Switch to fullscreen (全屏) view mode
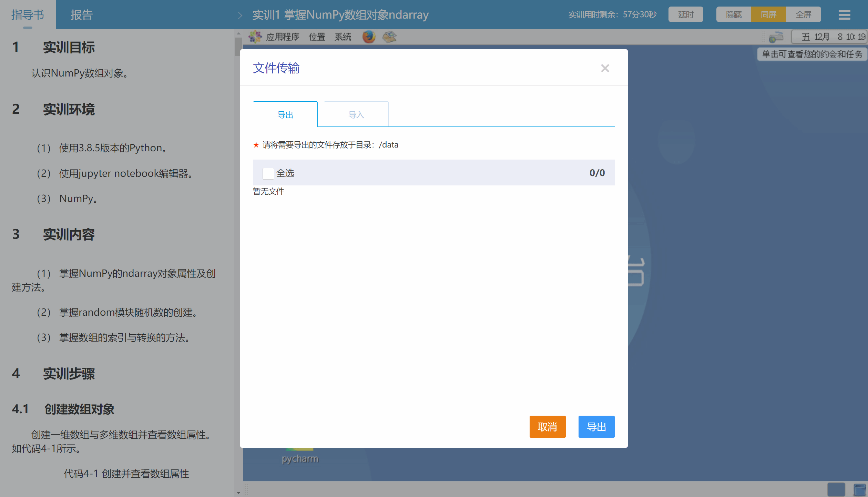Screen dimensions: 868x497 click(x=803, y=15)
